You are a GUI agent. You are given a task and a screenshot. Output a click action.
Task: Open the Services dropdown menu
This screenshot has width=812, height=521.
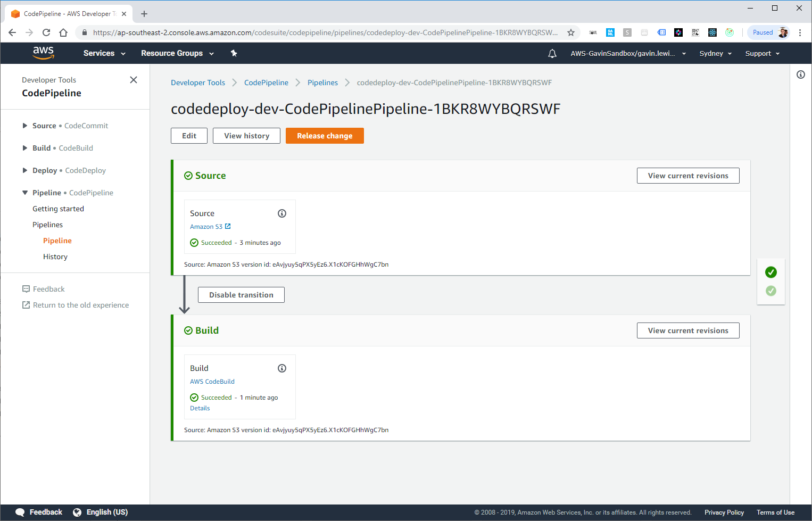coord(104,53)
